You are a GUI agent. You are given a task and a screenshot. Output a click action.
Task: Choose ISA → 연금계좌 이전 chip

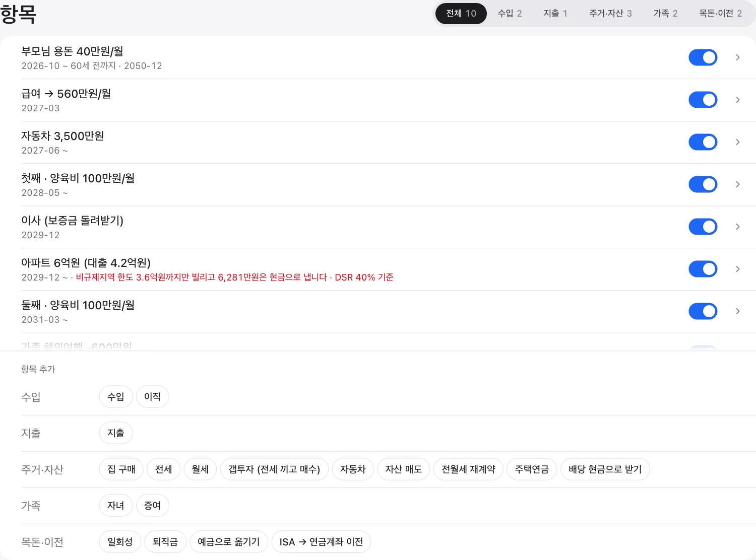tap(322, 542)
